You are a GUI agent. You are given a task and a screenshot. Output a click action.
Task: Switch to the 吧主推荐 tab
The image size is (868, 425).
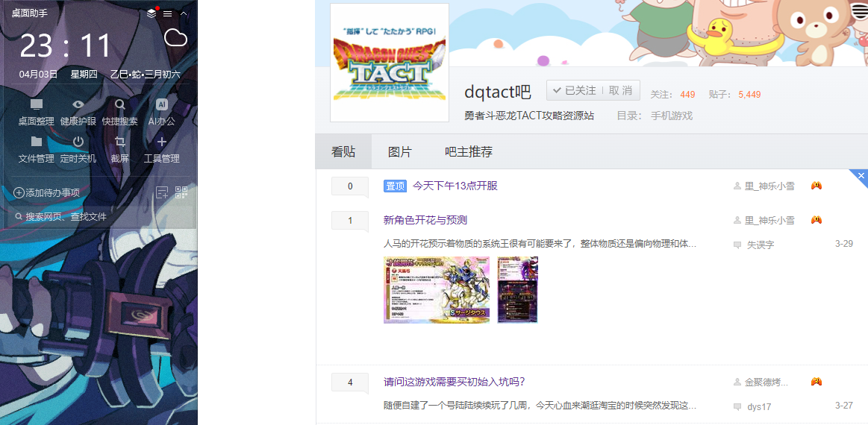[x=469, y=151]
